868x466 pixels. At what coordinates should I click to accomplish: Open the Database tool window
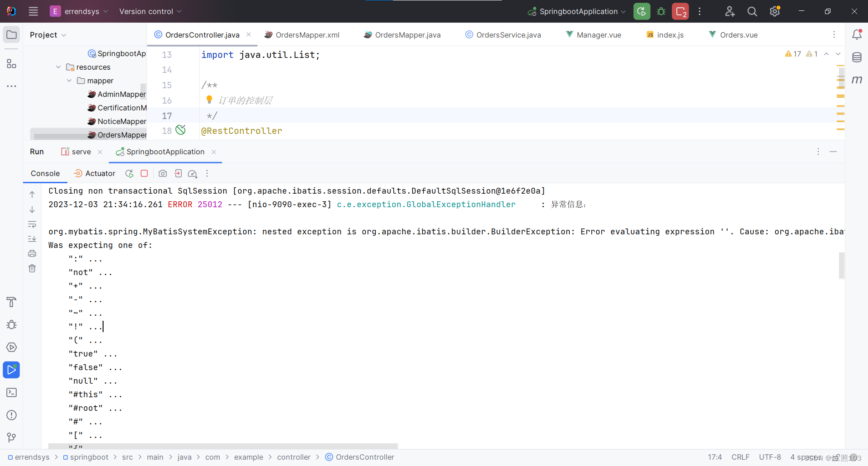click(857, 57)
